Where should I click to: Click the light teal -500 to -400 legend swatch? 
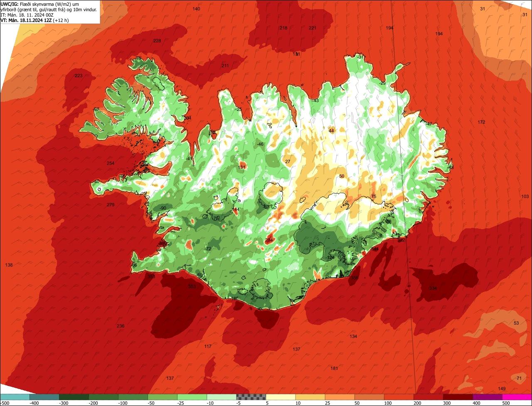pos(15,397)
